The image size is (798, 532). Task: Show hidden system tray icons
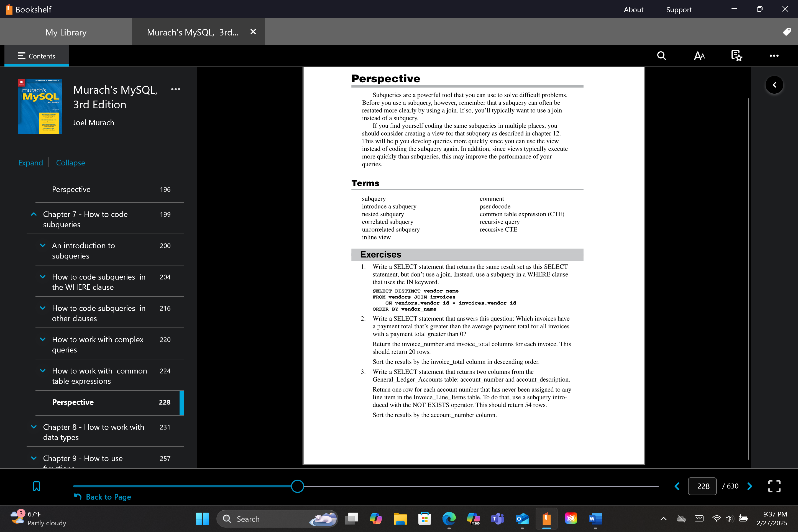(663, 518)
